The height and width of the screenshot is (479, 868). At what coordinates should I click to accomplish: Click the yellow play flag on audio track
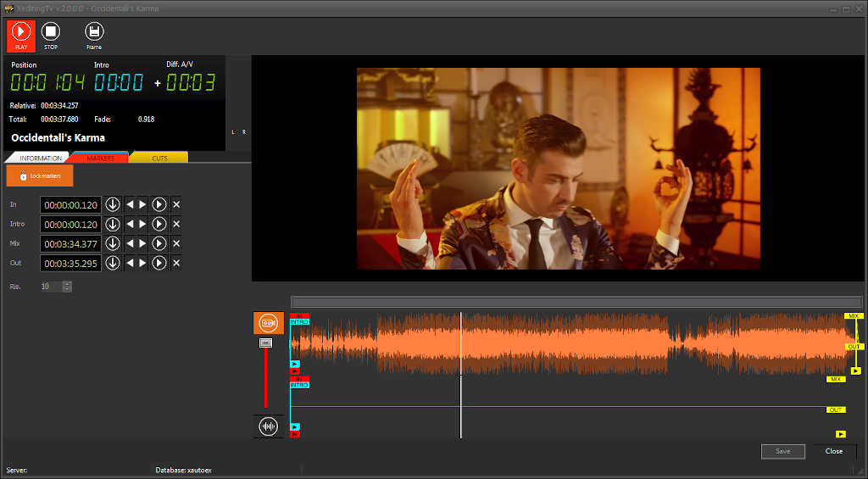[841, 434]
